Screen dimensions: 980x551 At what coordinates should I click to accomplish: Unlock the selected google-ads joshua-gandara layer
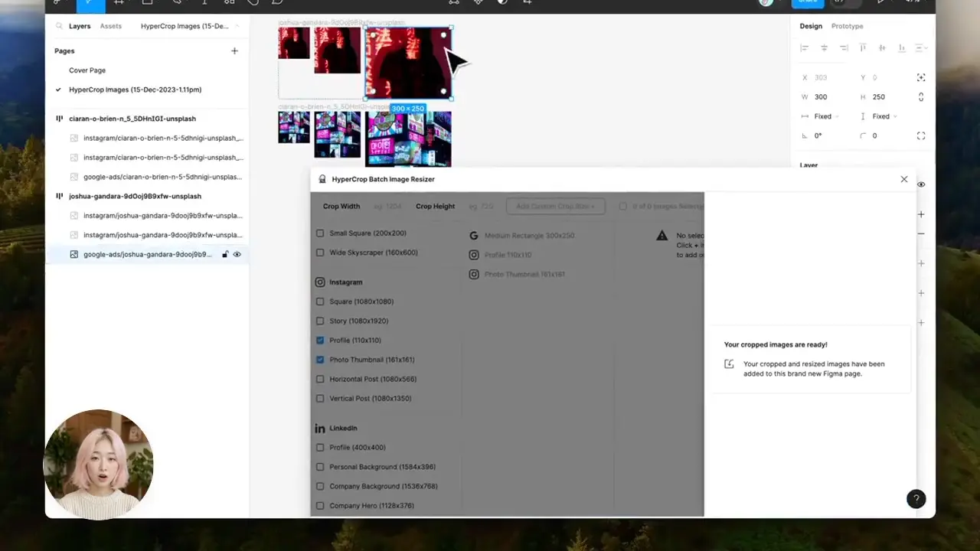coord(225,254)
